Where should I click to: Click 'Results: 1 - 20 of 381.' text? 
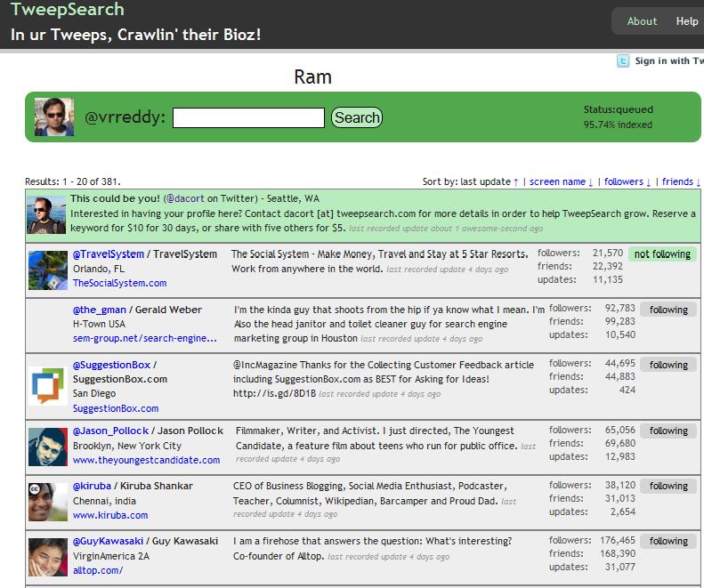(73, 181)
